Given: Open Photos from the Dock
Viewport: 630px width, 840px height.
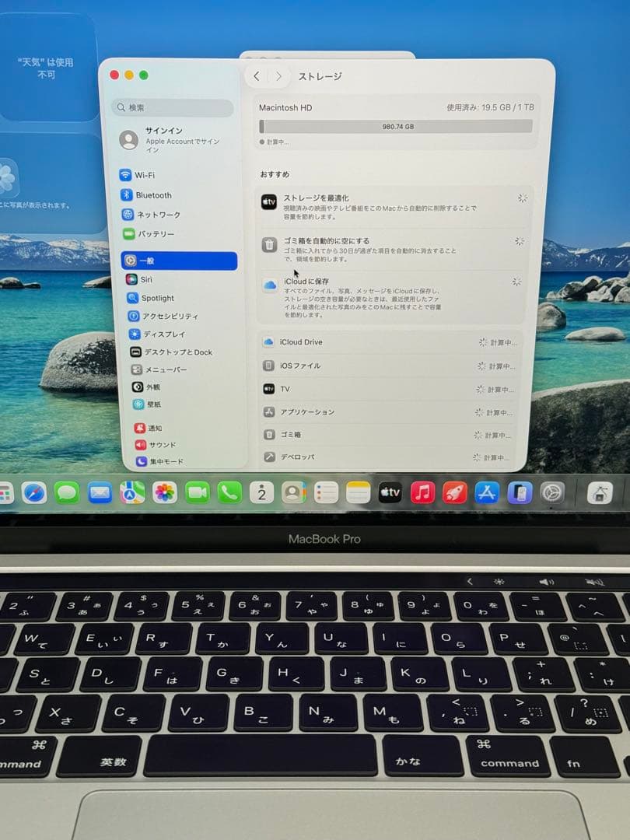Looking at the screenshot, I should point(164,493).
